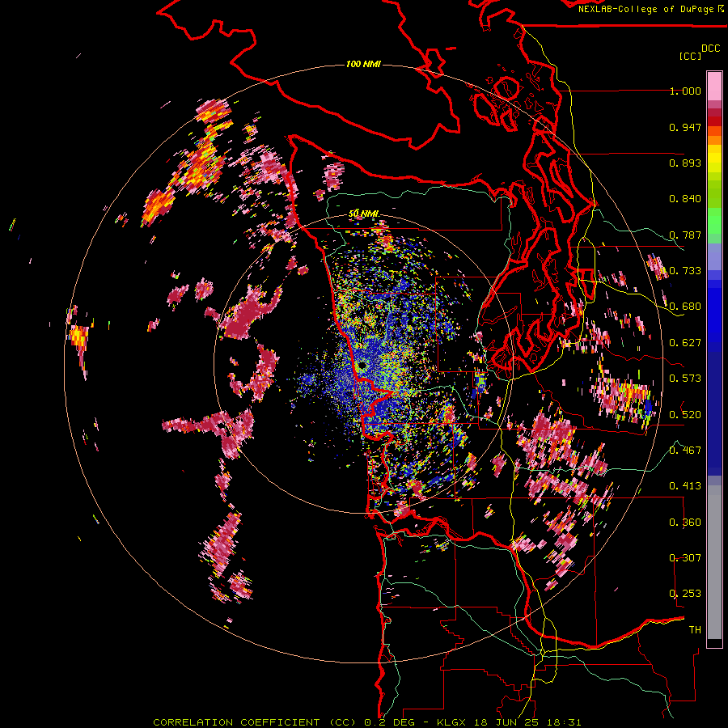Click the 0.627 legend value
Viewport: 728px width, 728px height.
685,343
